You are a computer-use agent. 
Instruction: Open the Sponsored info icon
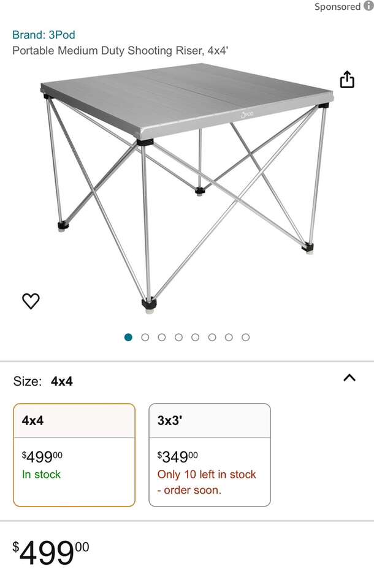[368, 6]
